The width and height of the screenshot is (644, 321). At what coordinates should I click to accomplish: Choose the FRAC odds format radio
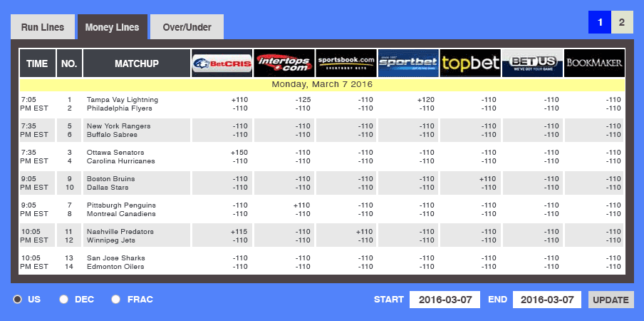pos(116,299)
